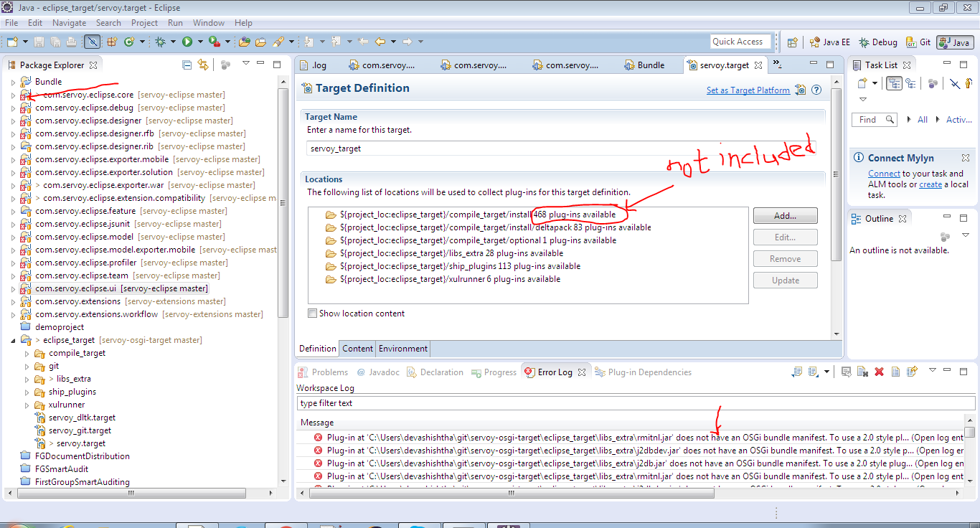Switch to the Git perspective
Image resolution: width=980 pixels, height=528 pixels.
pyautogui.click(x=919, y=42)
